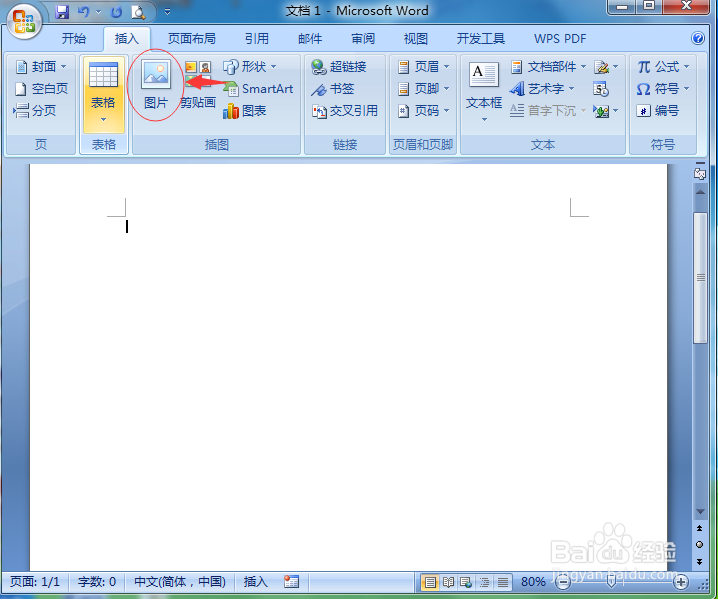Viewport: 718px width, 599px height.
Task: Open the 剪贴画 clip art pane
Action: pyautogui.click(x=198, y=85)
